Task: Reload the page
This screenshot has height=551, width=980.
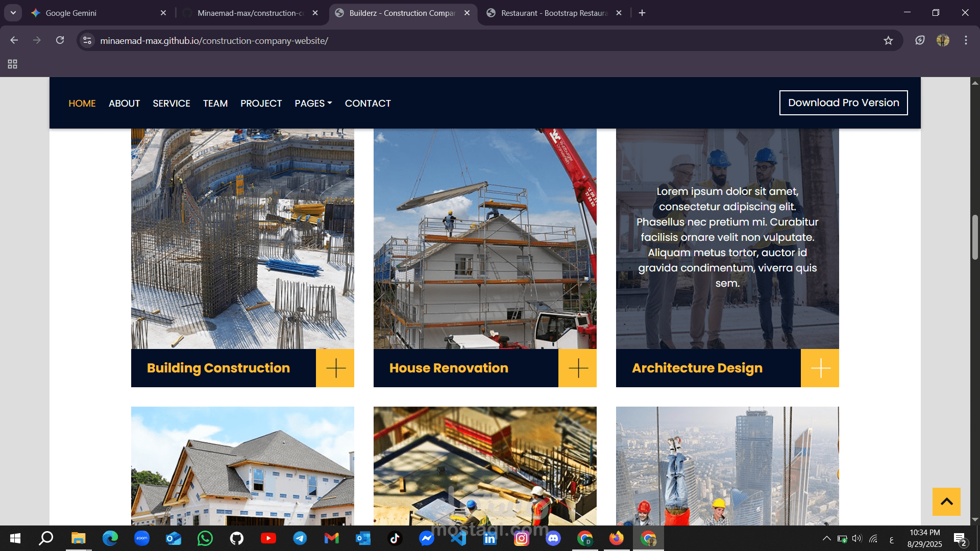Action: (x=60, y=40)
